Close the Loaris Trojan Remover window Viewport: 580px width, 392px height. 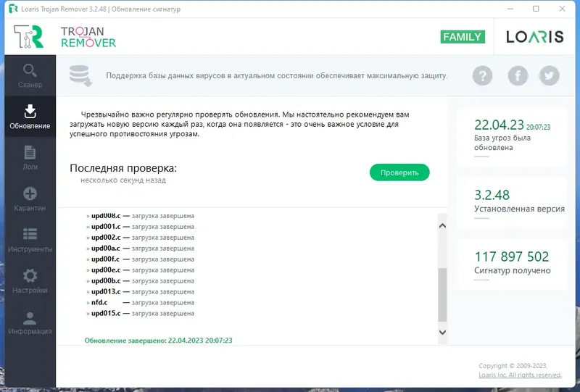coord(563,9)
